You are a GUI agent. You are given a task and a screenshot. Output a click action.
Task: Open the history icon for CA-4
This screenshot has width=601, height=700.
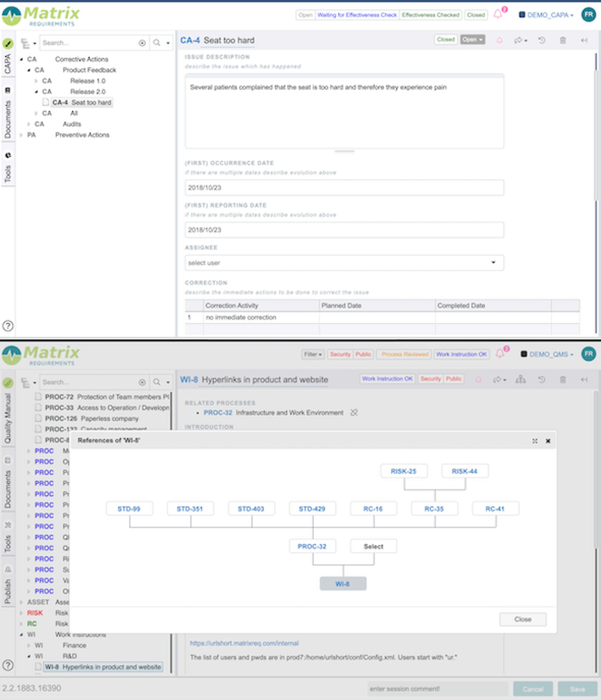(541, 41)
